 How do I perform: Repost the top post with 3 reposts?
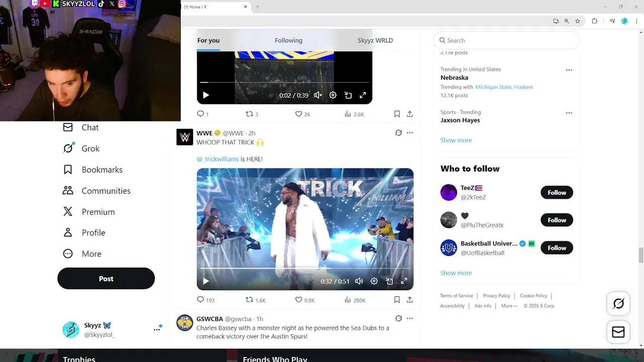point(252,114)
